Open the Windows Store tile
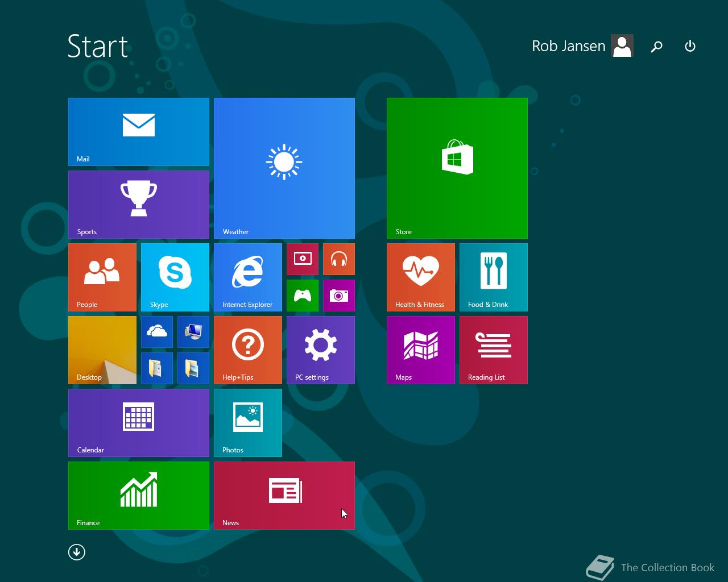Screen dimensions: 728x582 click(x=457, y=168)
